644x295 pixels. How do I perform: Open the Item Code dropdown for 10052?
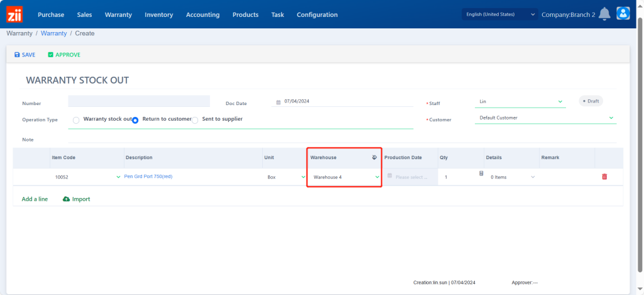point(118,177)
